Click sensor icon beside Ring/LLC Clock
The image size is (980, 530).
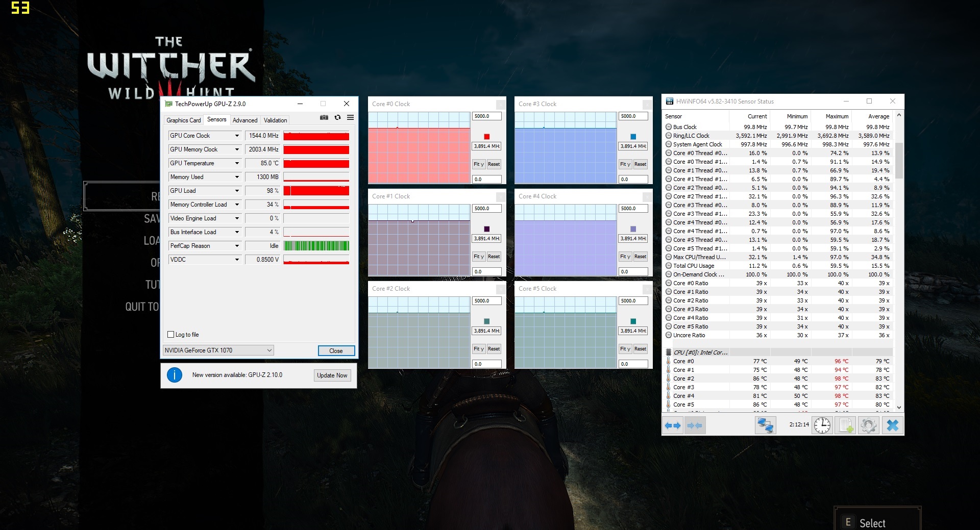pyautogui.click(x=669, y=136)
